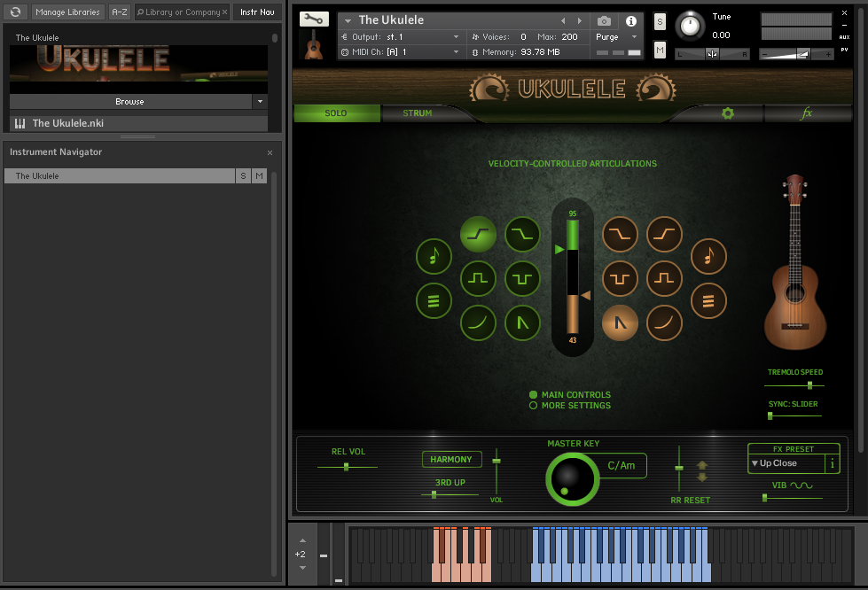The width and height of the screenshot is (868, 590).
Task: Go to next instrument preset arrow
Action: point(580,21)
